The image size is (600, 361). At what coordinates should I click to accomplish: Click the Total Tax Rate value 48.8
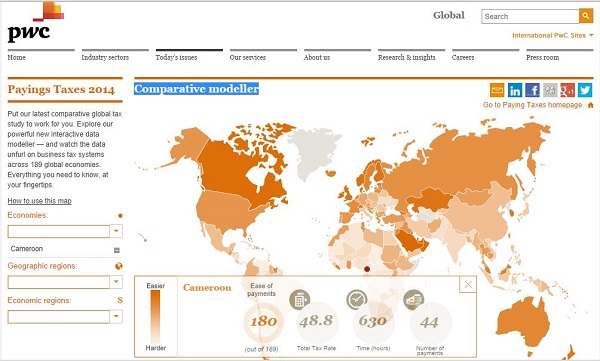(316, 321)
